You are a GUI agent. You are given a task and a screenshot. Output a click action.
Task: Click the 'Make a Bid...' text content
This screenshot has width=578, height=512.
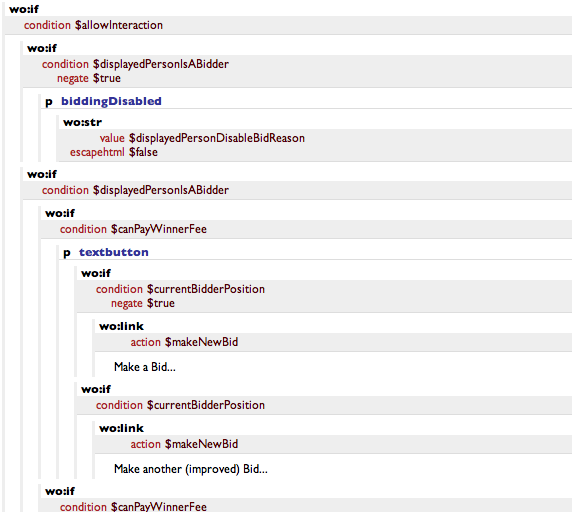(x=145, y=367)
